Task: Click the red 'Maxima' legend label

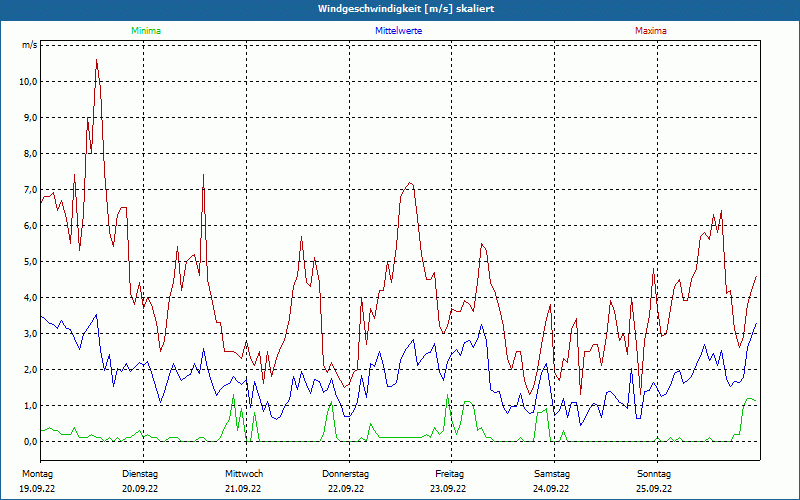Action: 651,31
